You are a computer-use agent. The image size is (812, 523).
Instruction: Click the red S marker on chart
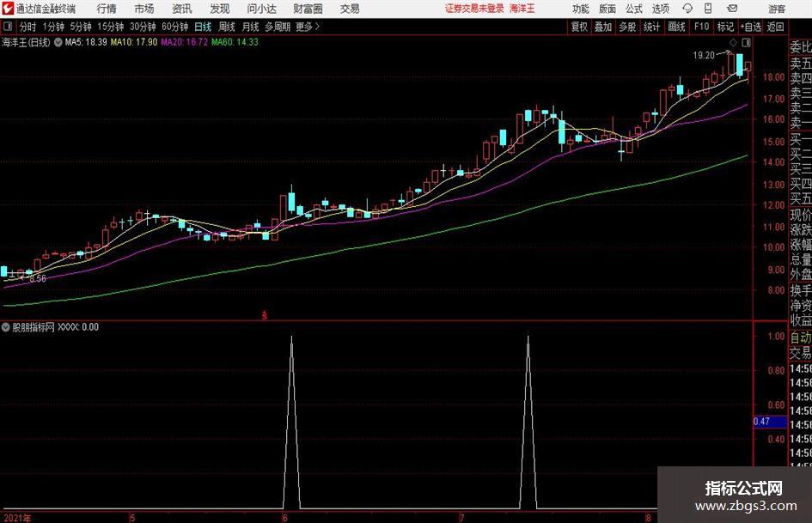(x=265, y=314)
